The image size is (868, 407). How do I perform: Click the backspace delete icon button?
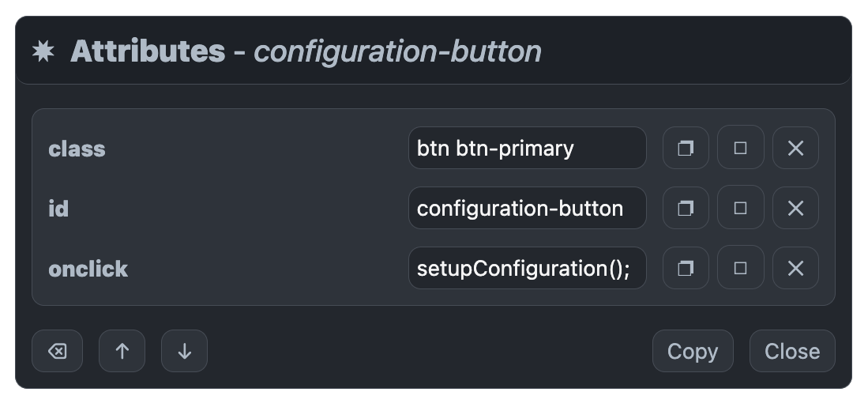click(x=57, y=351)
